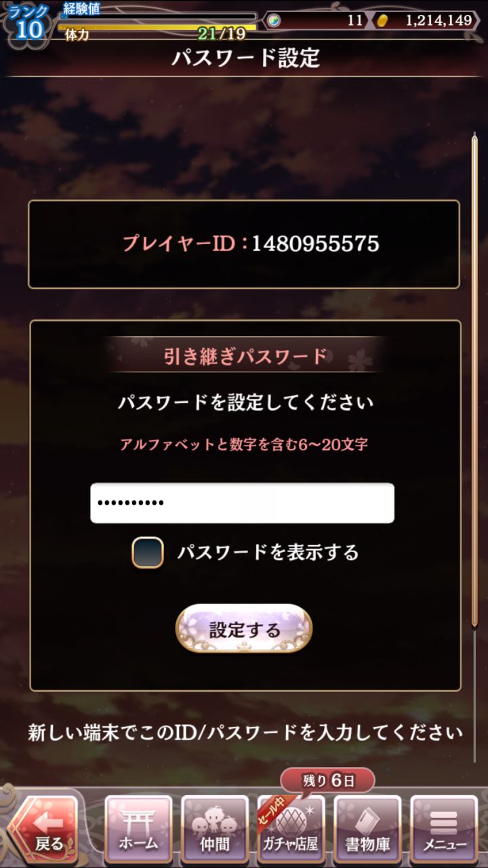The image size is (488, 868).
Task: Tap the プレイヤーID number 1480955575
Action: [x=315, y=243]
